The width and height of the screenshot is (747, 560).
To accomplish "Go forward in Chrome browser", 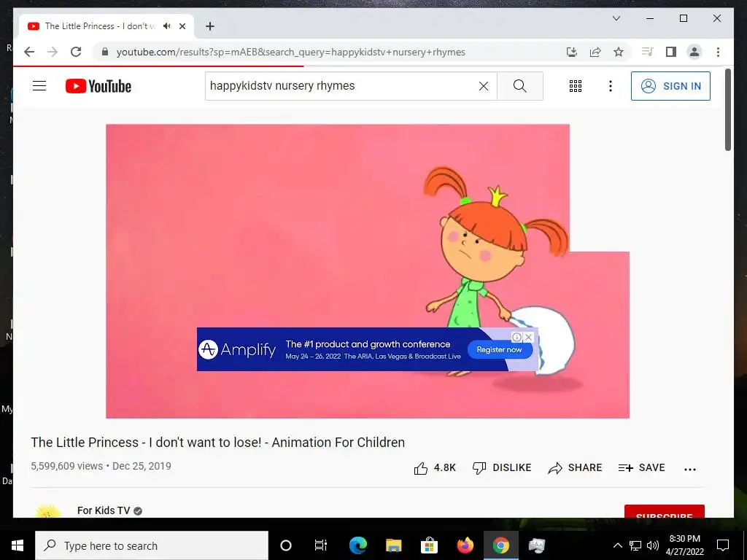I will [x=53, y=52].
